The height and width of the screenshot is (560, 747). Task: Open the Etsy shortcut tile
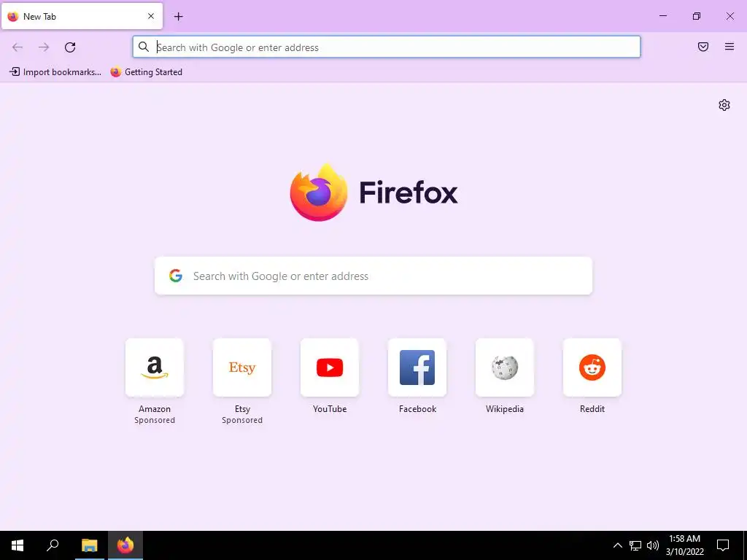[x=242, y=367]
